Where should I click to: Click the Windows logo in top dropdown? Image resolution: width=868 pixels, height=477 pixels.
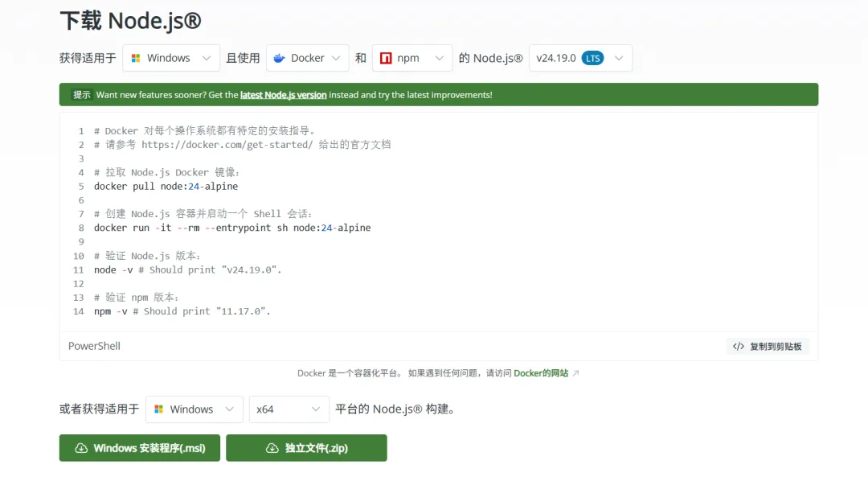pyautogui.click(x=136, y=58)
